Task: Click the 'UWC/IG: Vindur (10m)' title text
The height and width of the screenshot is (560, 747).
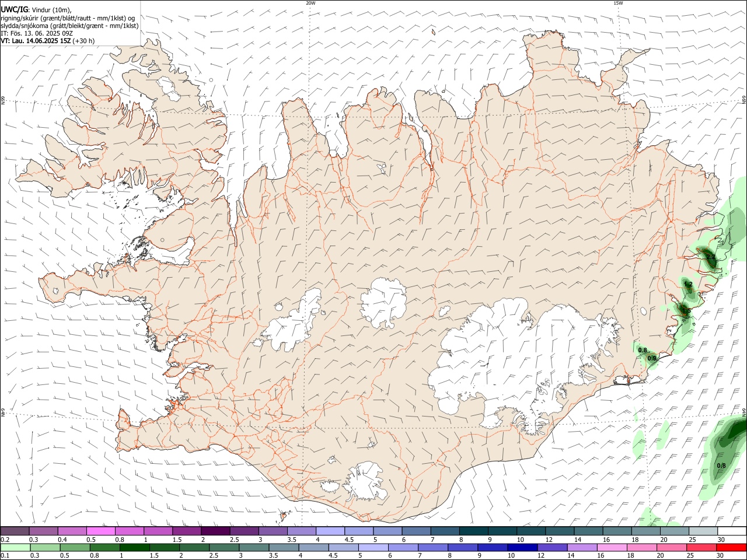Action: pyautogui.click(x=36, y=10)
